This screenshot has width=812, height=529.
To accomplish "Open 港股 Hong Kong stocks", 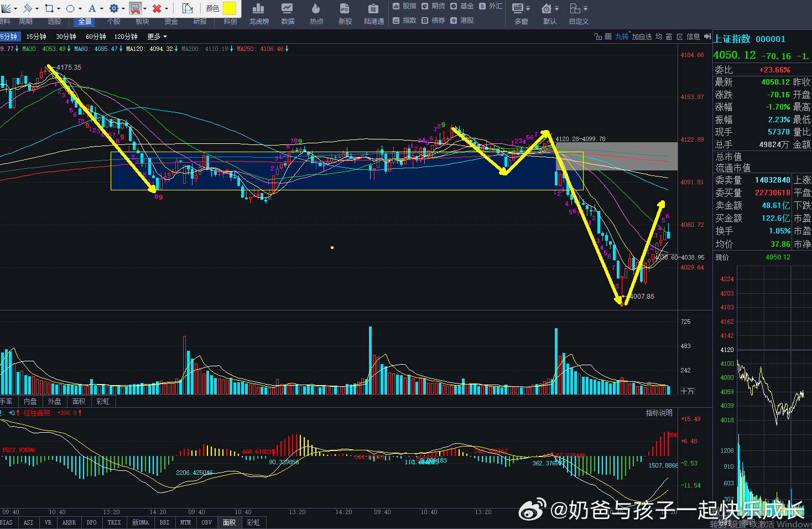I will coord(462,20).
